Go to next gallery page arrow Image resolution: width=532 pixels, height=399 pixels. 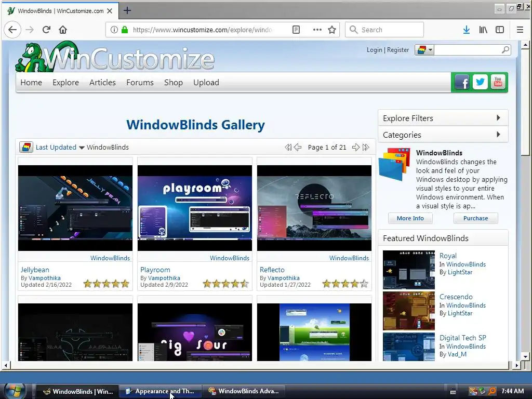click(355, 147)
